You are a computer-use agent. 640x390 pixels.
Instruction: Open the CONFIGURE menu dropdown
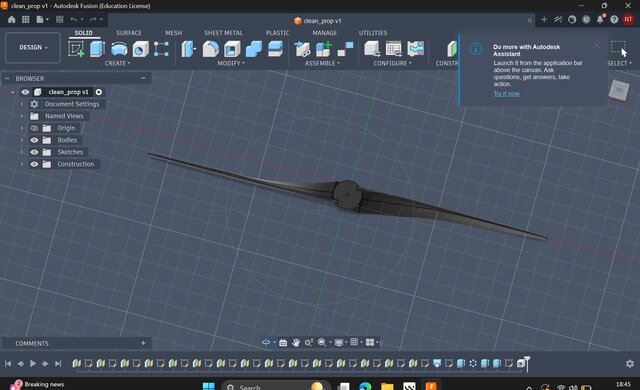[x=393, y=63]
